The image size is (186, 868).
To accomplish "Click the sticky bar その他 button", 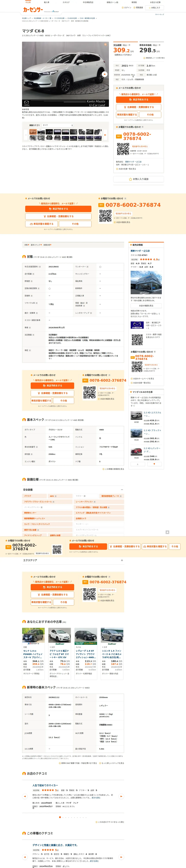I will tap(175, 547).
